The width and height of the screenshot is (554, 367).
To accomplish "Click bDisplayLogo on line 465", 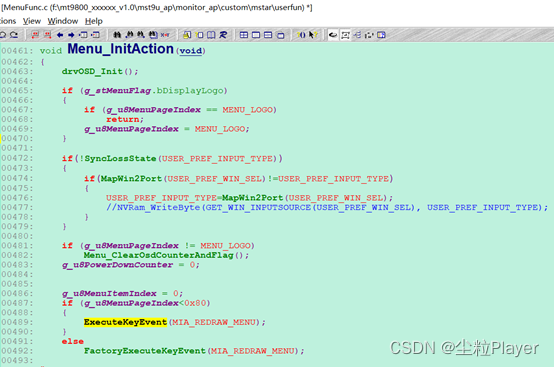I will [x=190, y=91].
